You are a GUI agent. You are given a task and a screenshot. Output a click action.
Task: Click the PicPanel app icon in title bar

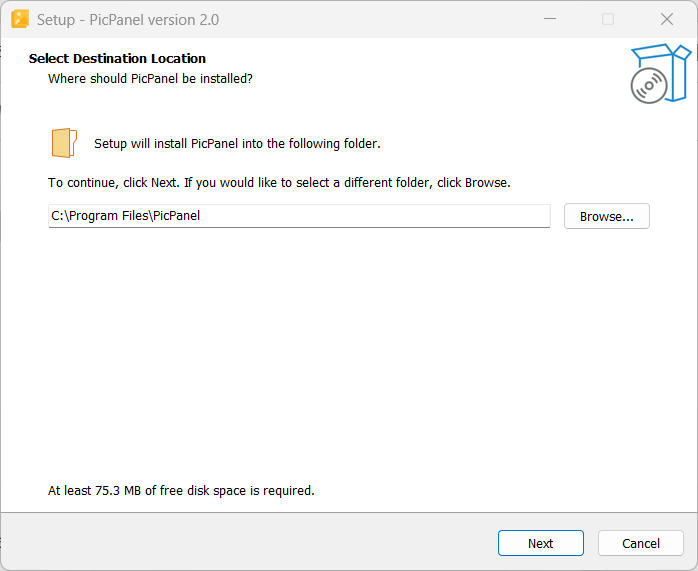(x=20, y=19)
